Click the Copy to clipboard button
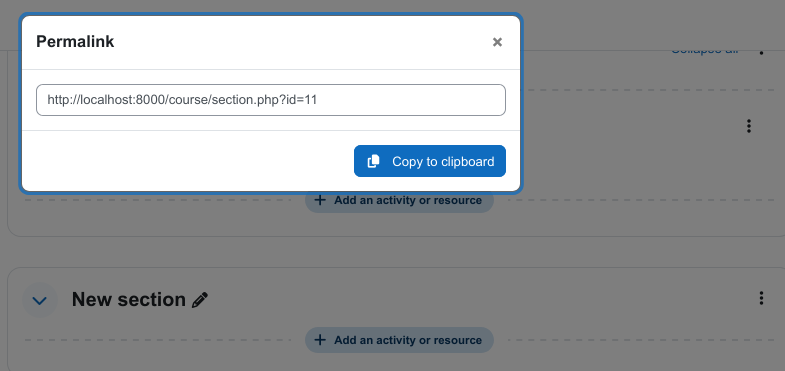This screenshot has width=785, height=371. (x=430, y=161)
